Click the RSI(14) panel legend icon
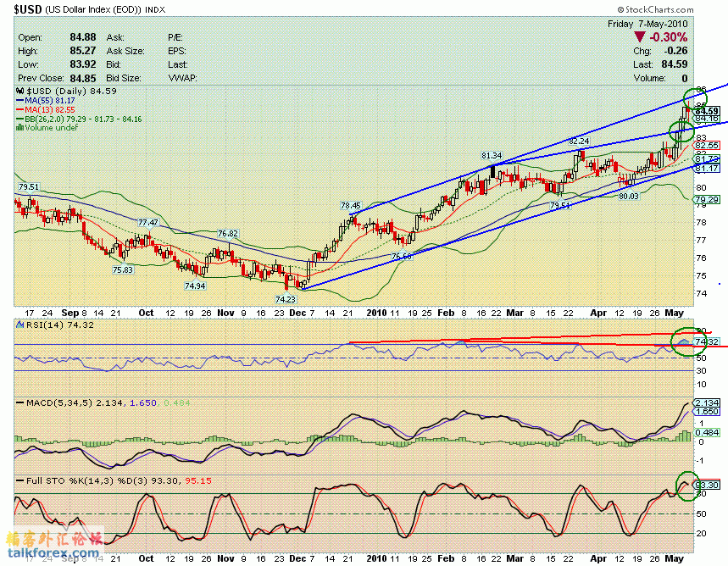This screenshot has height=566, width=728. [20, 325]
